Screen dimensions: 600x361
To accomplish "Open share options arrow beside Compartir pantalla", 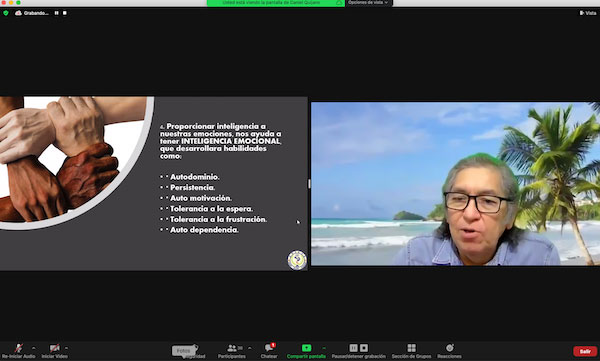I will [x=324, y=348].
